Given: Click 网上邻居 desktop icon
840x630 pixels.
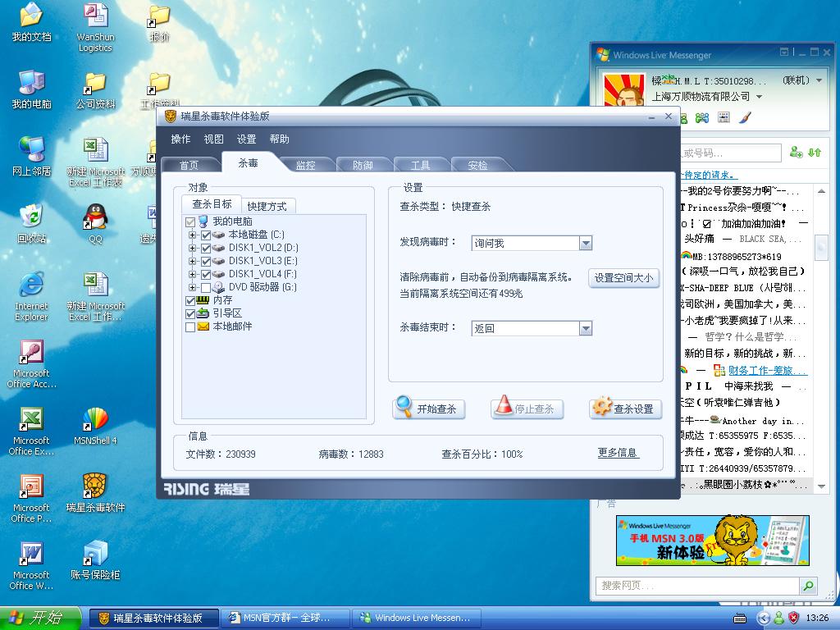Looking at the screenshot, I should click(32, 157).
